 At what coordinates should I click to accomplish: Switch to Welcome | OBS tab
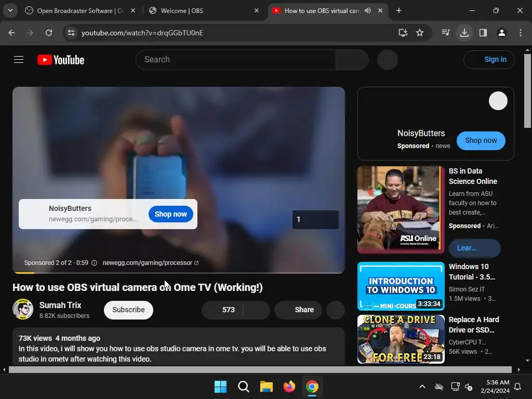(x=204, y=11)
